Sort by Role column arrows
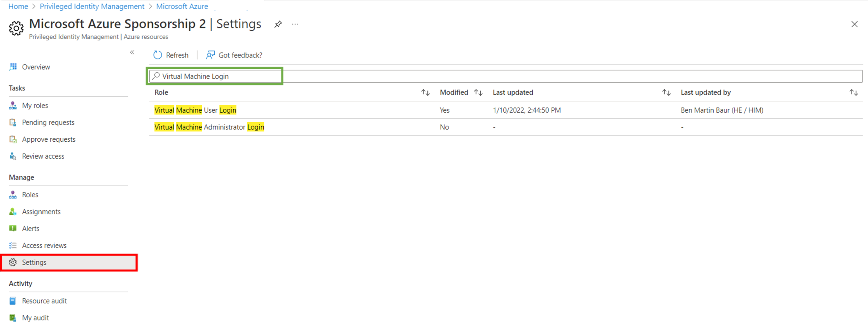Image resolution: width=868 pixels, height=332 pixels. pyautogui.click(x=425, y=92)
